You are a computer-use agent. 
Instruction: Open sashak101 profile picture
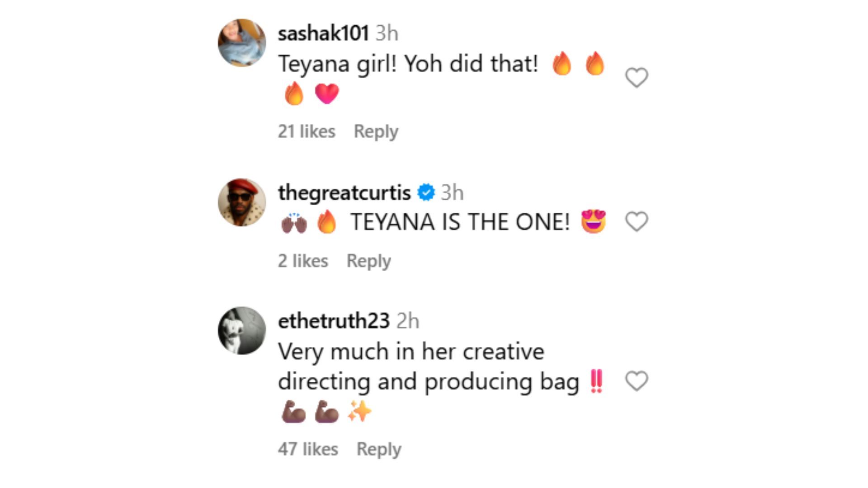242,43
